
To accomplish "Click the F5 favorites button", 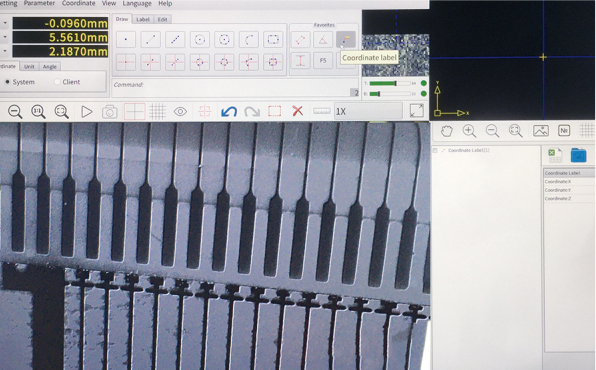I will (x=323, y=60).
